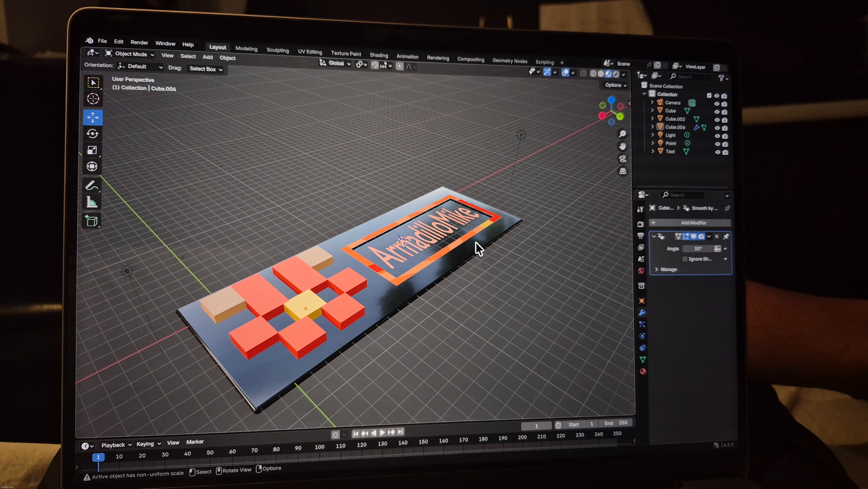Activate the Annotate pencil tool
This screenshot has width=868, height=489.
pos(92,185)
